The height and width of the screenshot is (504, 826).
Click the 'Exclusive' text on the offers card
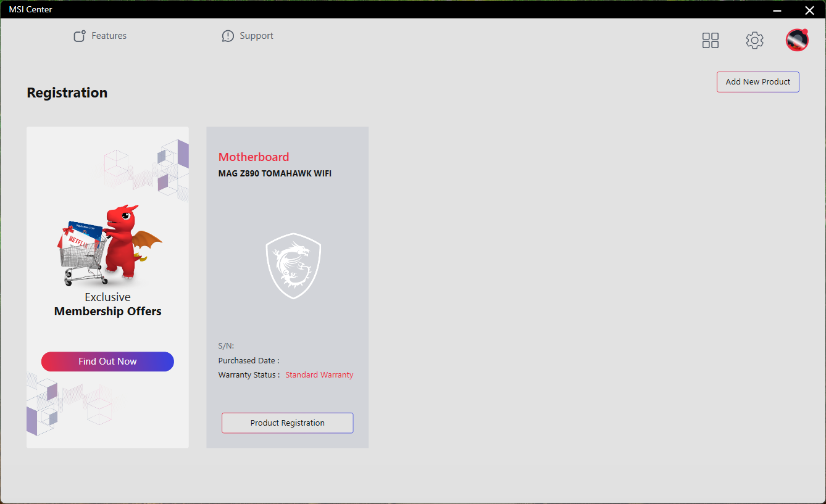point(108,297)
